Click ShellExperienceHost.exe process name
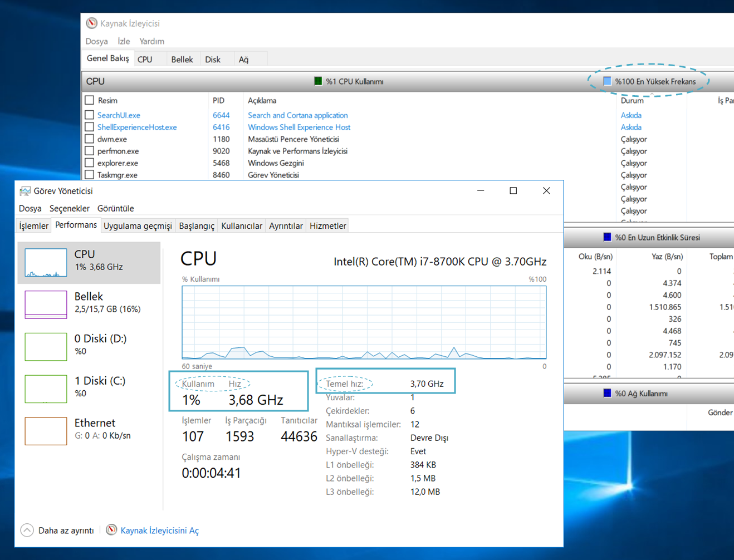 coord(137,127)
